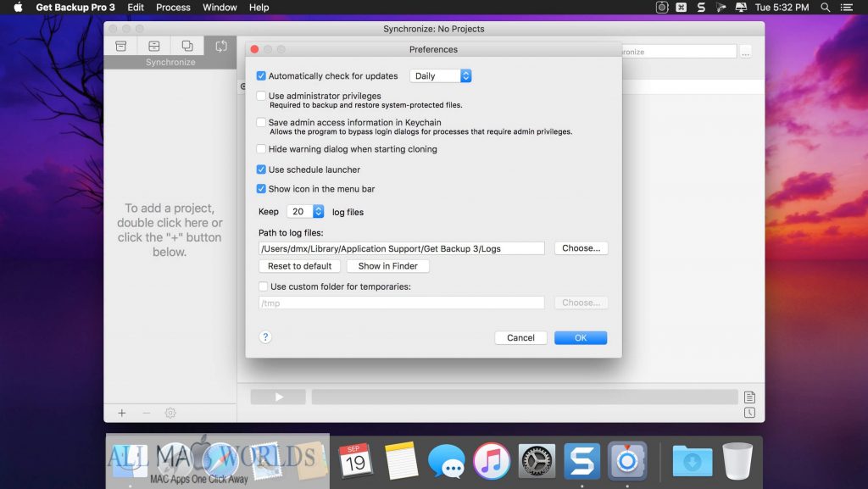This screenshot has width=868, height=489.
Task: Uncheck Automatically check for updates
Action: coord(261,75)
